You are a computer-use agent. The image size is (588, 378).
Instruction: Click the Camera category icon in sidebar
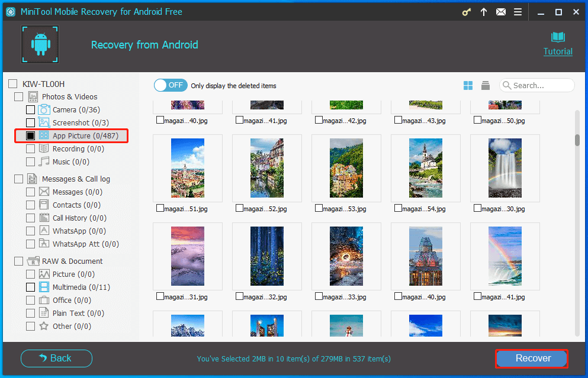pyautogui.click(x=44, y=109)
